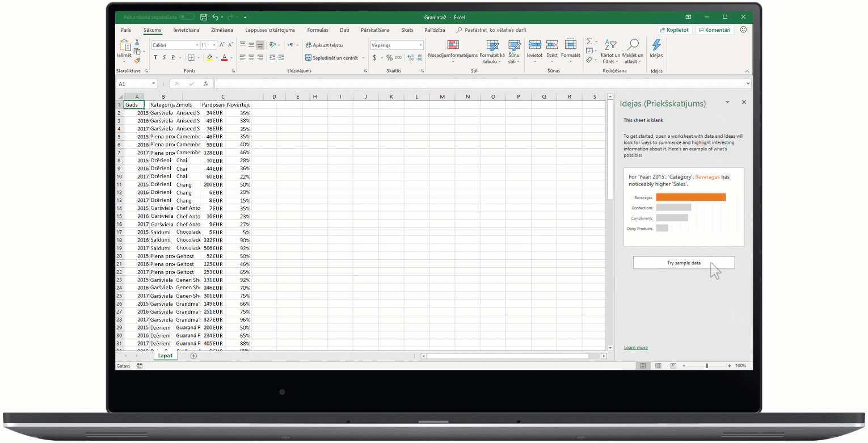Switch to Page Layout view icon
This screenshot has width=868, height=443.
coord(657,366)
